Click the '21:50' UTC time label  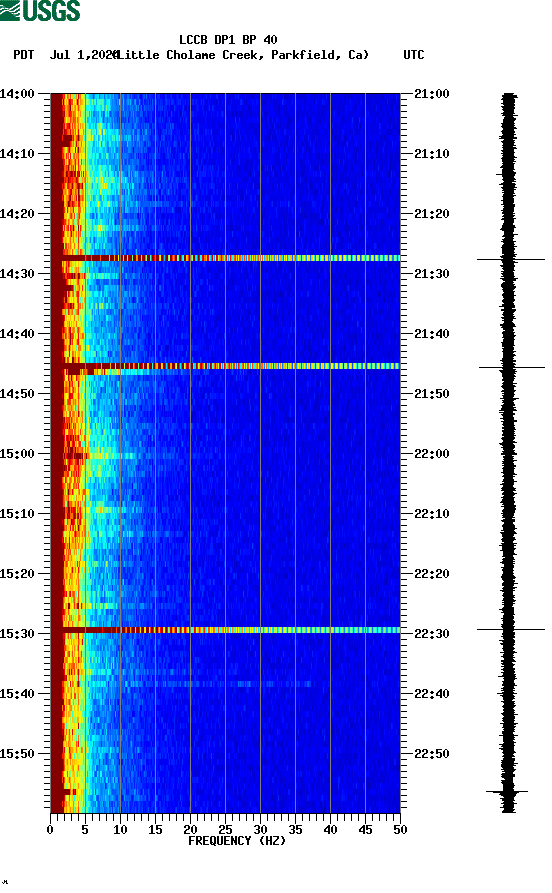pyautogui.click(x=432, y=394)
